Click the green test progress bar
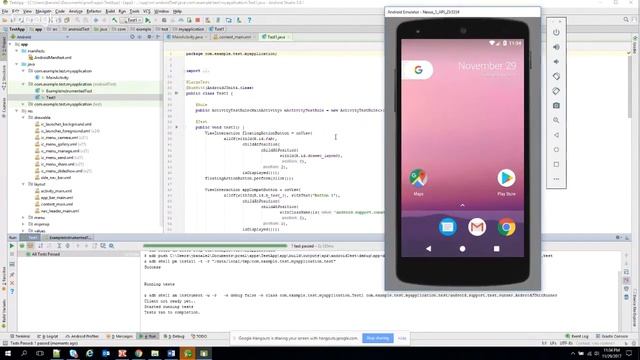640x360 pixels. (215, 246)
